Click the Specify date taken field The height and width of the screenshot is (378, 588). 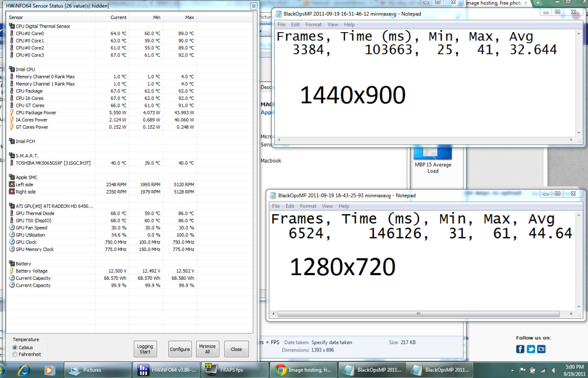[x=332, y=342]
